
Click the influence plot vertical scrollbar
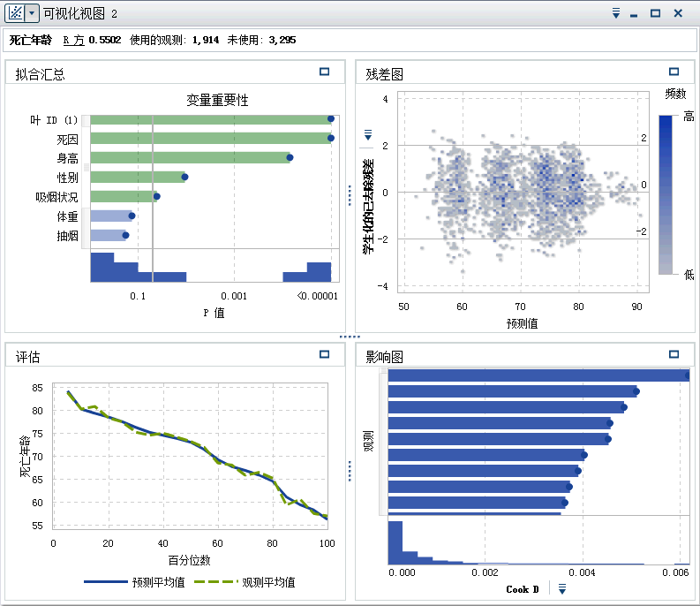pyautogui.click(x=383, y=442)
